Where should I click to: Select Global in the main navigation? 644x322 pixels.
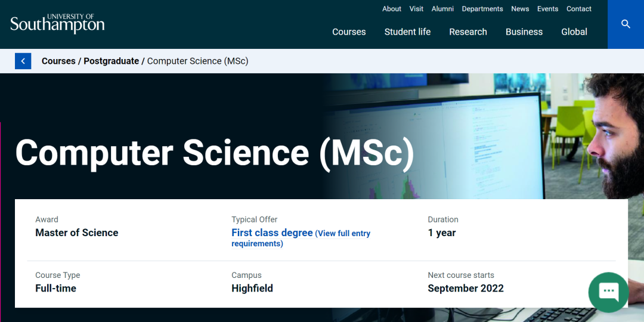click(574, 32)
